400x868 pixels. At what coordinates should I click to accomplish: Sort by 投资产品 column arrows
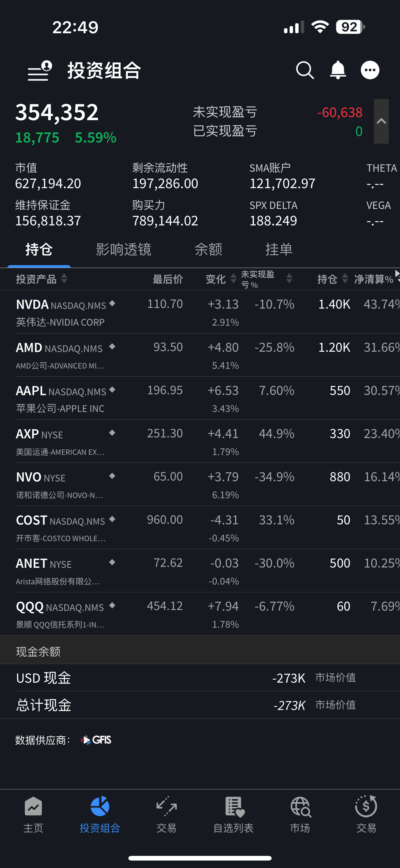click(x=64, y=279)
